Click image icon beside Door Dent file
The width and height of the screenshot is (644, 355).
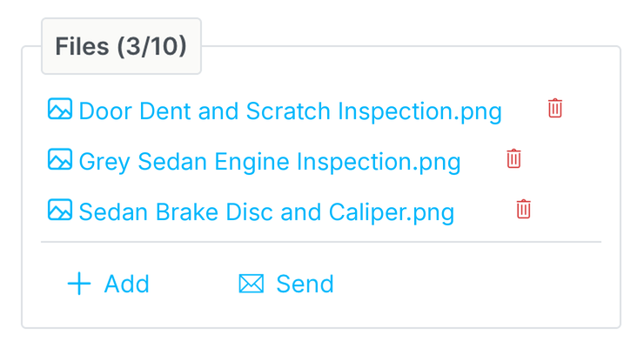[x=60, y=109]
